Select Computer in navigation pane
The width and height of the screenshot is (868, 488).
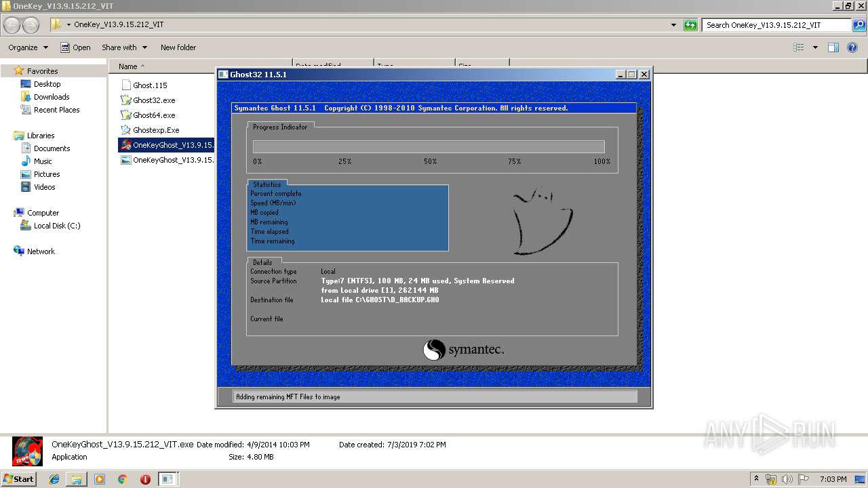(43, 213)
